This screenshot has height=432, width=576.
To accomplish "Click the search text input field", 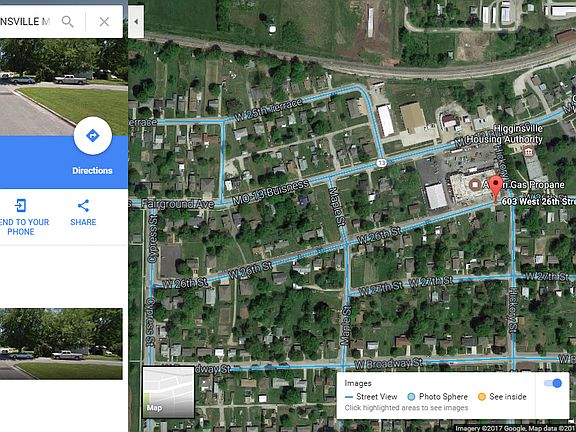I will pos(26,22).
